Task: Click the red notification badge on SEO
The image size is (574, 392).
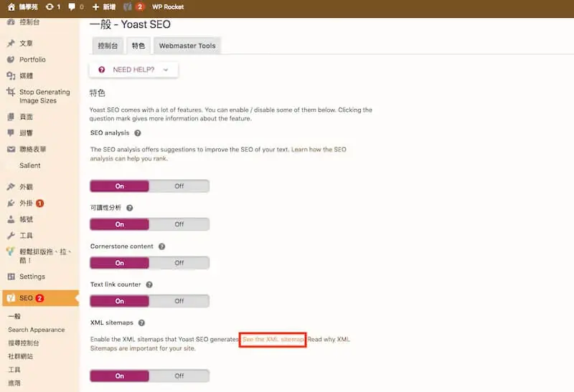Action: pyautogui.click(x=39, y=298)
